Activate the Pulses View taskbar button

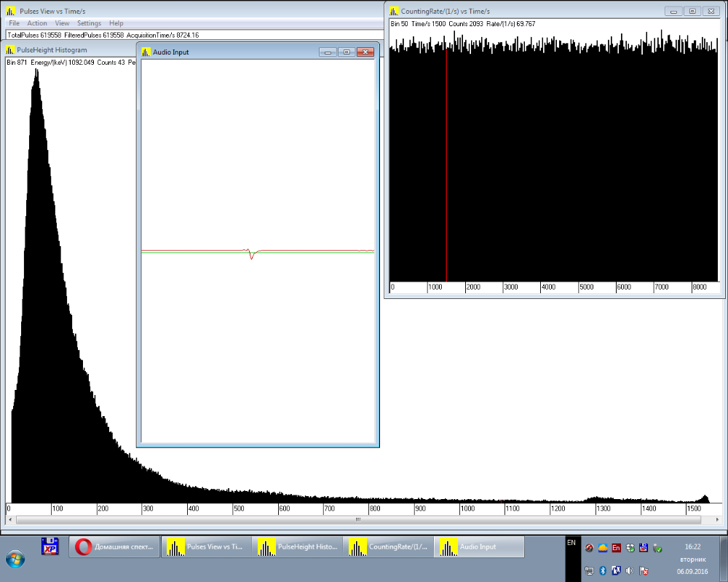tap(206, 547)
